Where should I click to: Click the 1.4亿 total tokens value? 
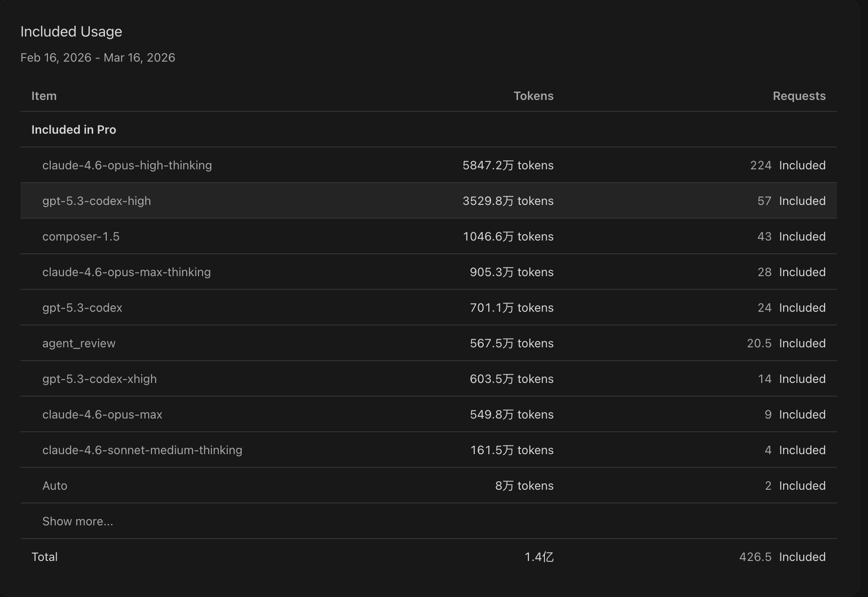tap(539, 557)
